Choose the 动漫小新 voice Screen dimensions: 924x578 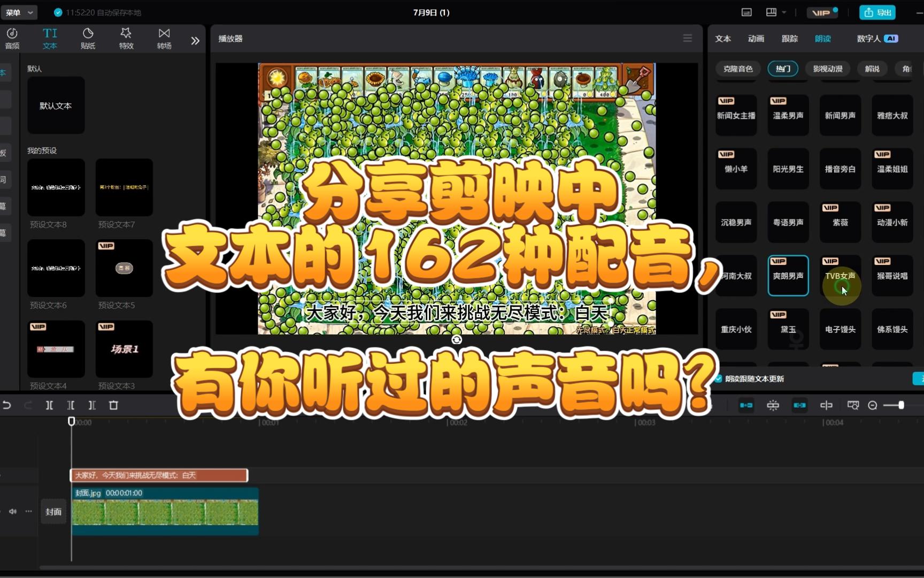(892, 222)
